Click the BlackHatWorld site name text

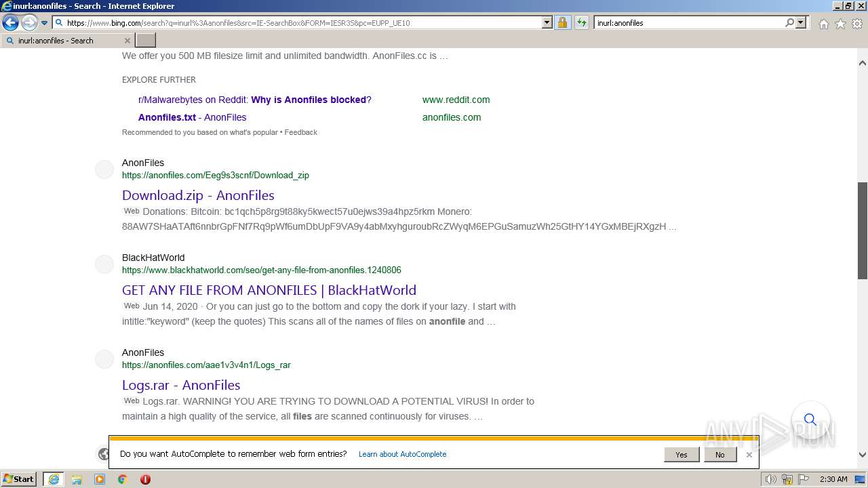pyautogui.click(x=153, y=258)
